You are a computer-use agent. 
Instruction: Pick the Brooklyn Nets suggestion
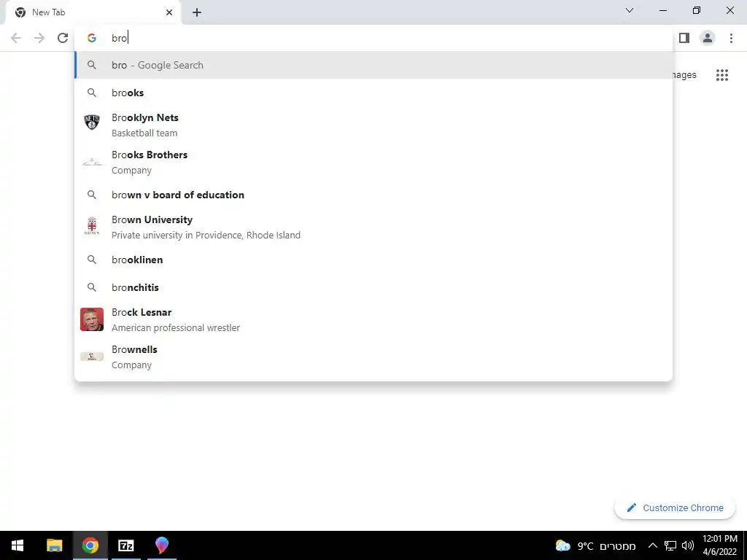coord(373,125)
